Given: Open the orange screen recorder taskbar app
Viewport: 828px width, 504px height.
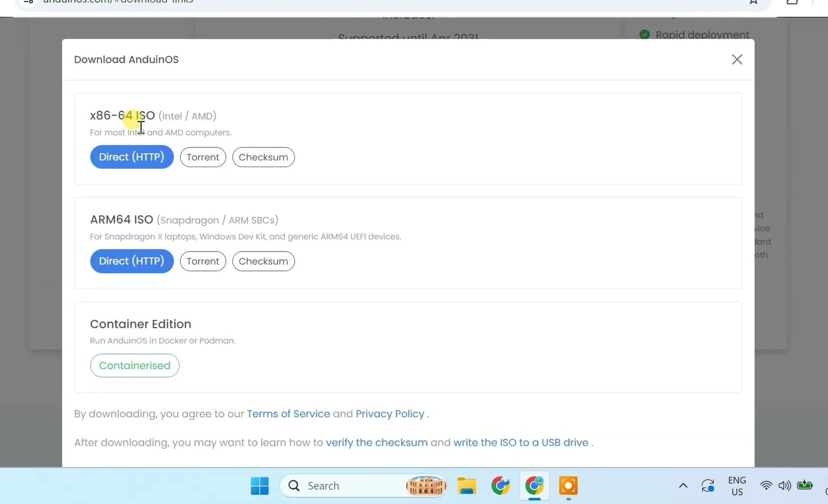Looking at the screenshot, I should [x=568, y=486].
